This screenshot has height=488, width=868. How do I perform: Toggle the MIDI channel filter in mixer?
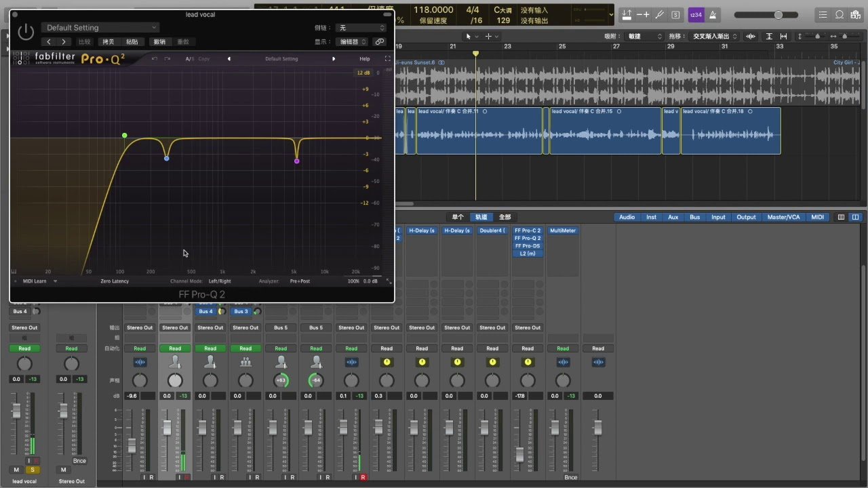point(818,217)
